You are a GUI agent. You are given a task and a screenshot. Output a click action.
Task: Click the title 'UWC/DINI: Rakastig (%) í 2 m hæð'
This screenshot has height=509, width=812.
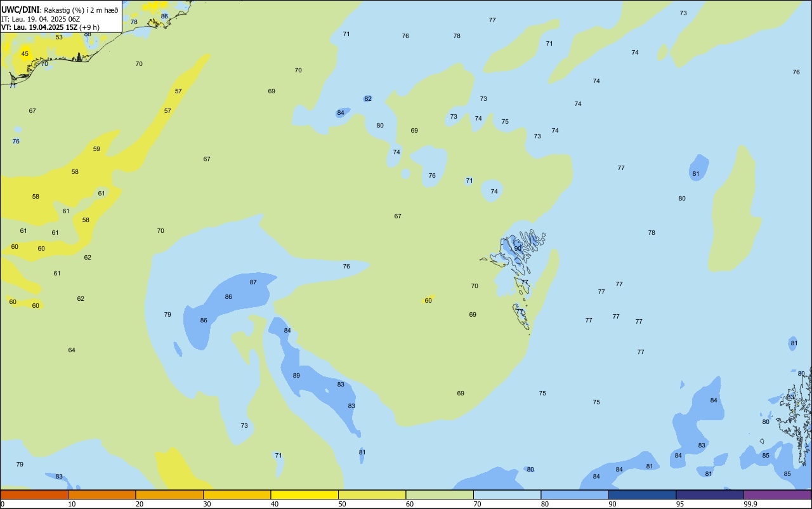[x=60, y=10]
